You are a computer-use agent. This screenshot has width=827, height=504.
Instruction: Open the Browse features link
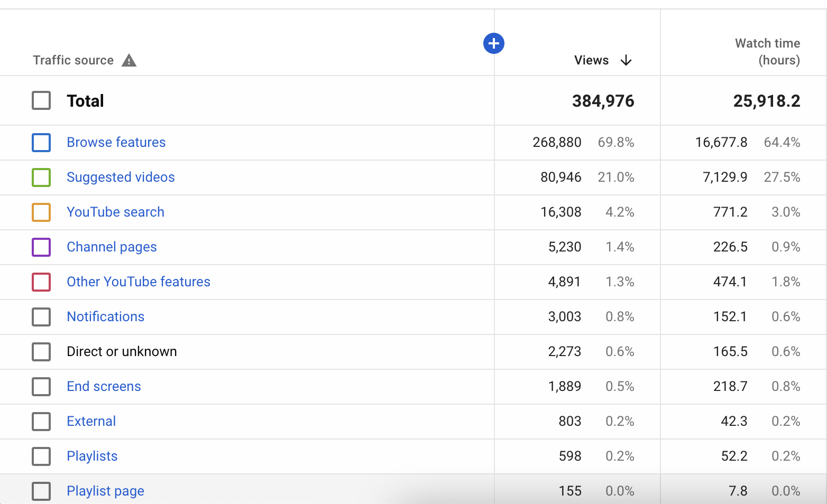pos(116,142)
